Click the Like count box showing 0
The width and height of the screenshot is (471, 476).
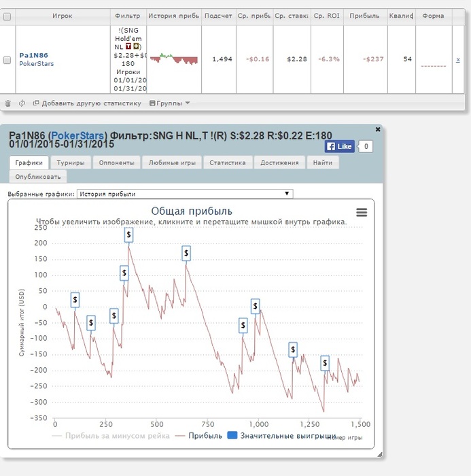pyautogui.click(x=366, y=146)
